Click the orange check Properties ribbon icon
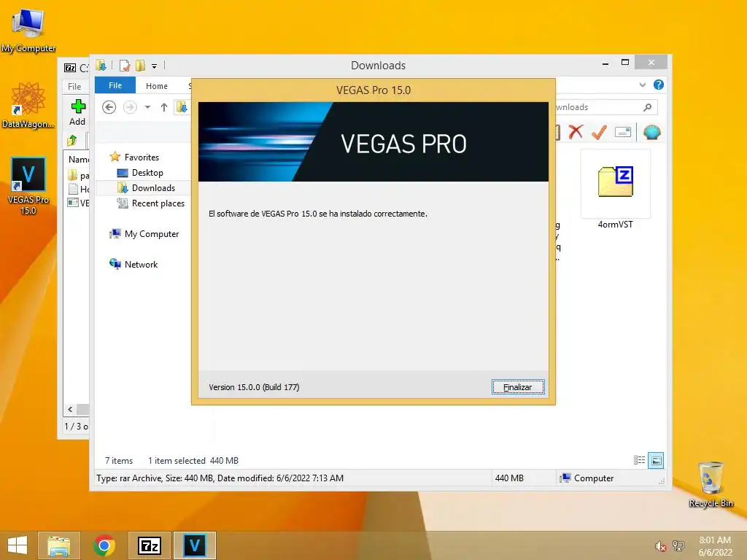 [x=599, y=132]
